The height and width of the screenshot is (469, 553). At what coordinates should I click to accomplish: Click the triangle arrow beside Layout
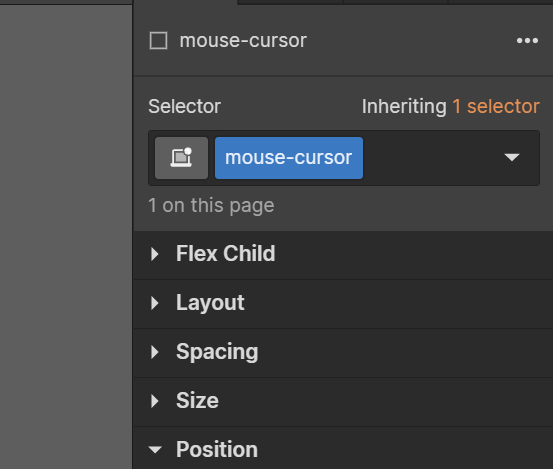(154, 303)
